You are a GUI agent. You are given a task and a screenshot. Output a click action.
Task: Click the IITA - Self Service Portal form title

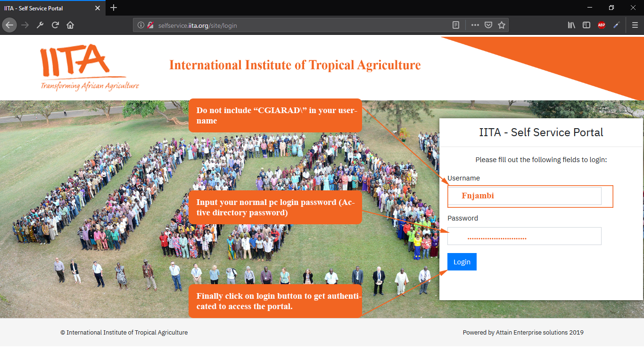point(541,132)
